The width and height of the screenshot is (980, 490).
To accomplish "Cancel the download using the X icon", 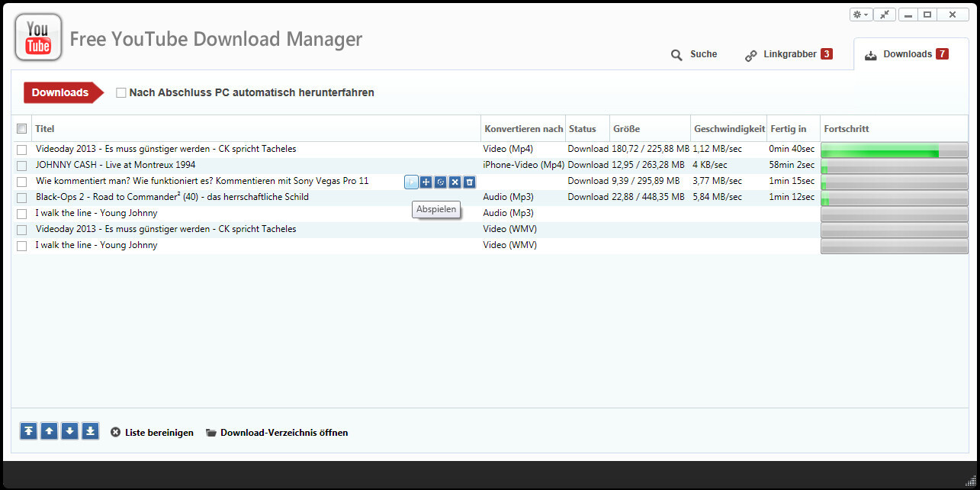I will pyautogui.click(x=455, y=182).
